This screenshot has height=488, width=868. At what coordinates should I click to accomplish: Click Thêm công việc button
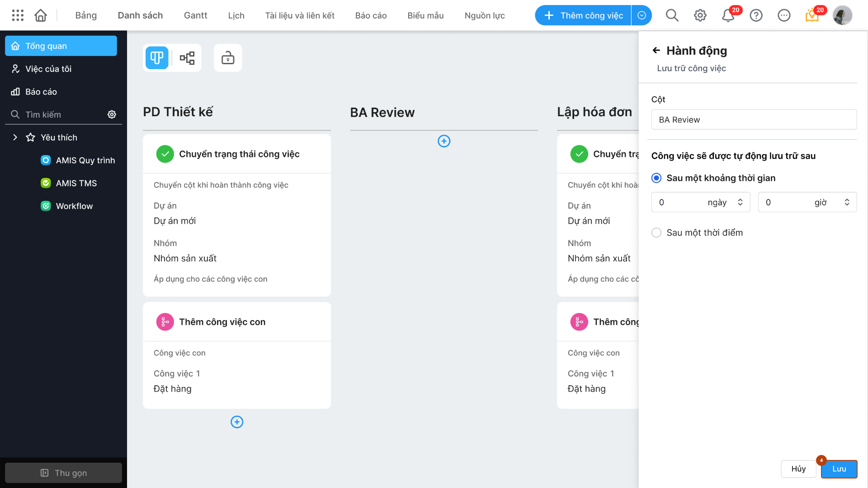pyautogui.click(x=583, y=15)
